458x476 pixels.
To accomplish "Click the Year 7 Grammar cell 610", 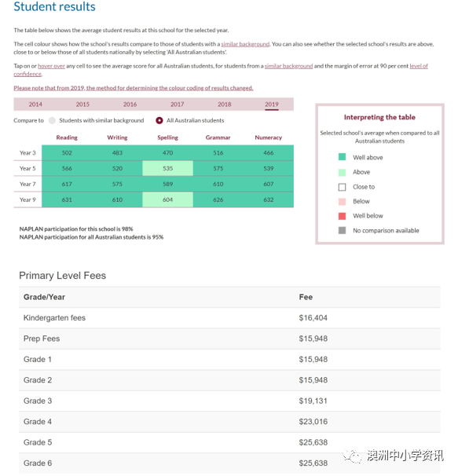I will click(x=218, y=185).
